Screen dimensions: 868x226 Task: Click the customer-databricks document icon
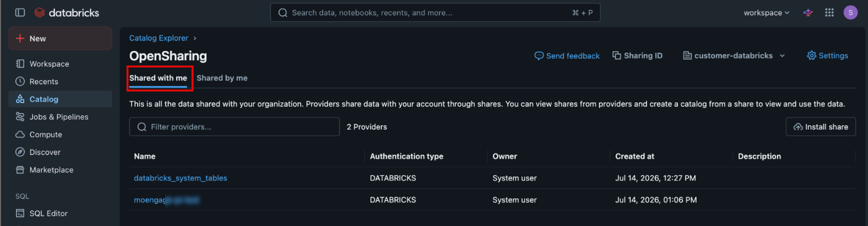click(x=687, y=55)
